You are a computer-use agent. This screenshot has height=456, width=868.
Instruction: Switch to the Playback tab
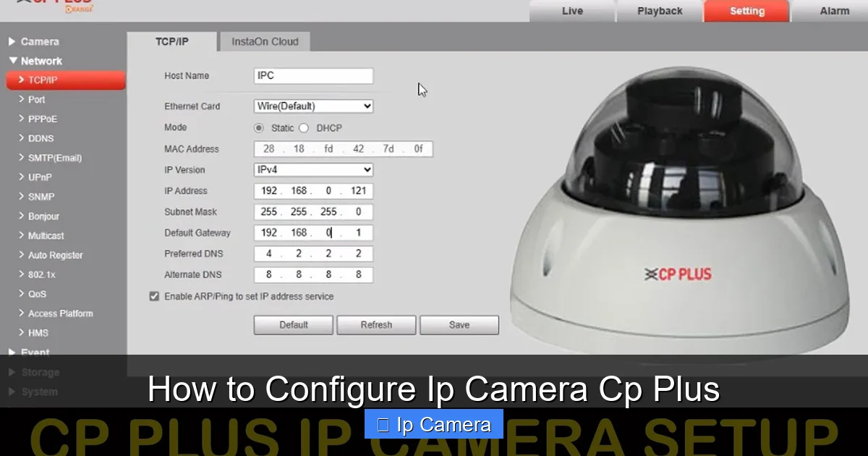click(x=660, y=11)
